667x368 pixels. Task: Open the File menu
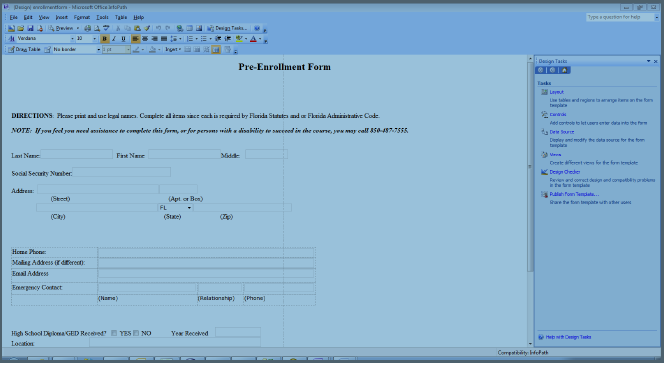tap(14, 17)
